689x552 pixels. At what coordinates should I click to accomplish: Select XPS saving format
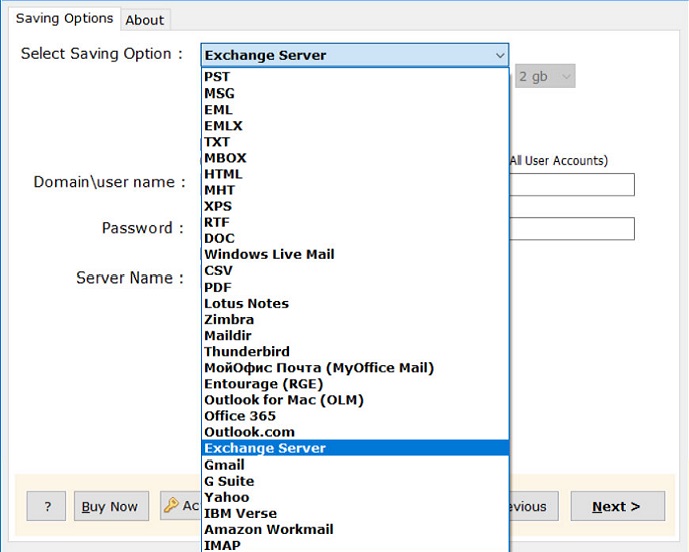[355, 206]
